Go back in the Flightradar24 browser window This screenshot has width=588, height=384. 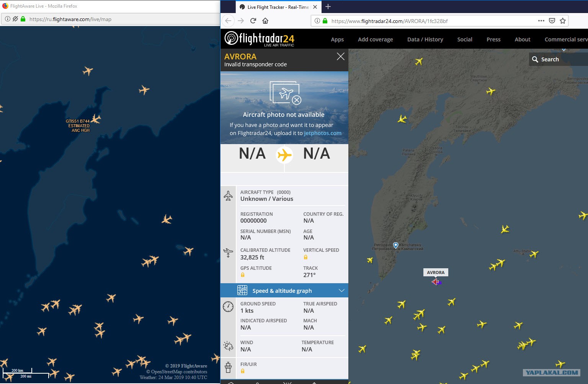[228, 21]
